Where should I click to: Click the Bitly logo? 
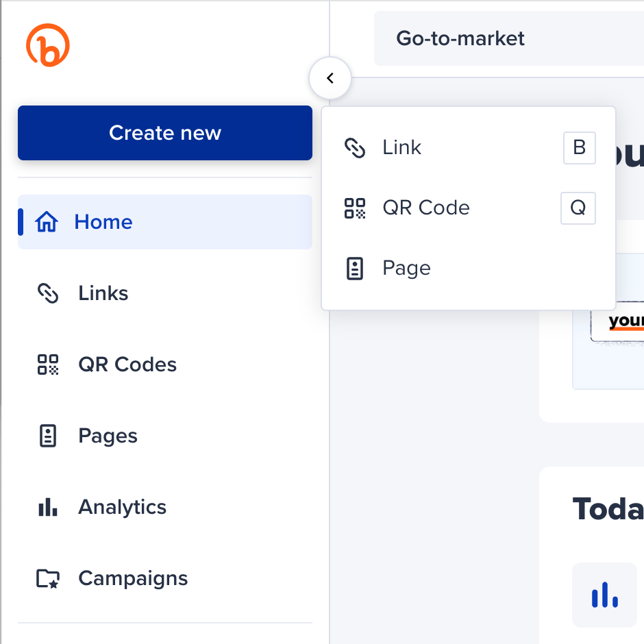point(47,44)
